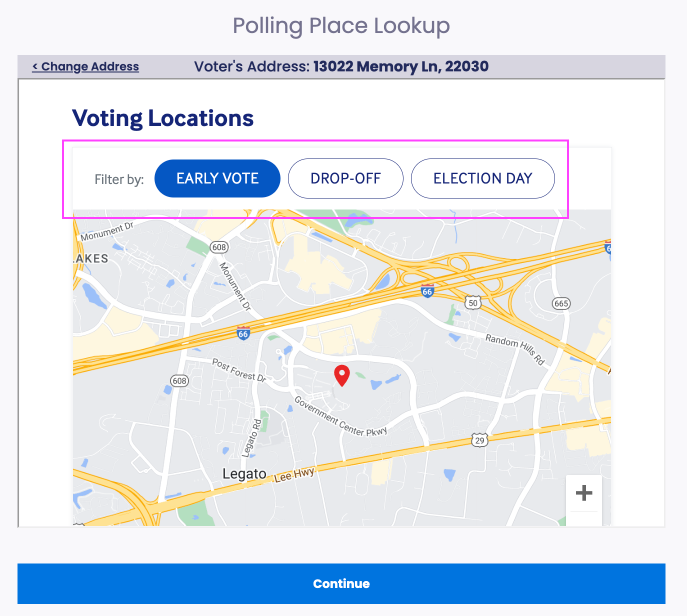Click the Continue button
Screen dimensions: 687x616
click(341, 583)
